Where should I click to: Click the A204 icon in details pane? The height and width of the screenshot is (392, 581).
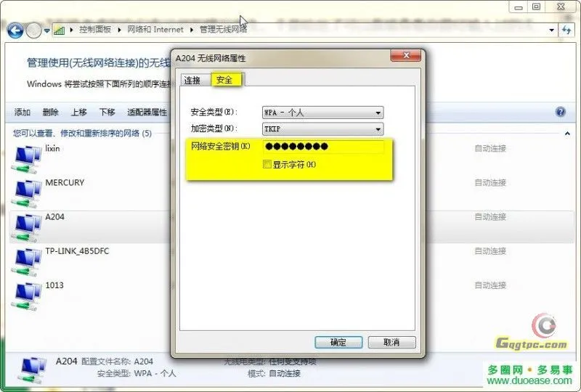pyautogui.click(x=32, y=369)
